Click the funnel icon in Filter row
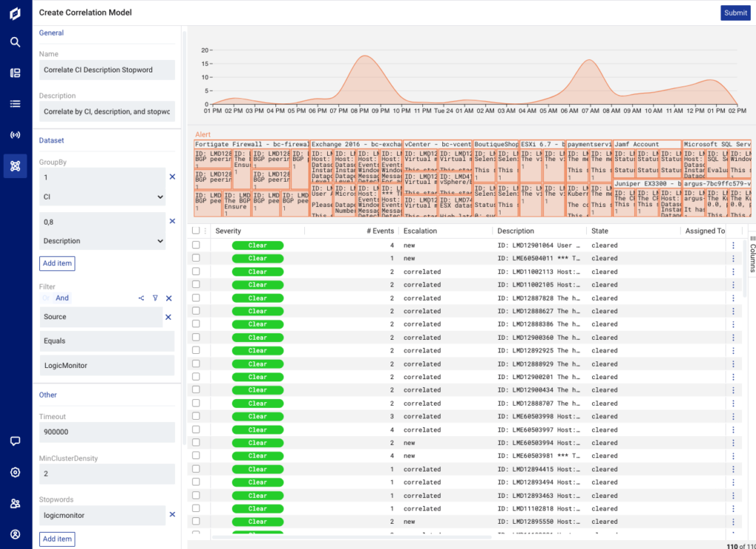 point(155,298)
